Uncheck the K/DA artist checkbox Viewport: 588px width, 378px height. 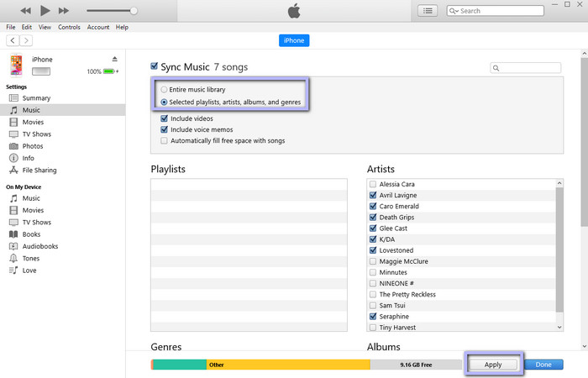click(373, 239)
